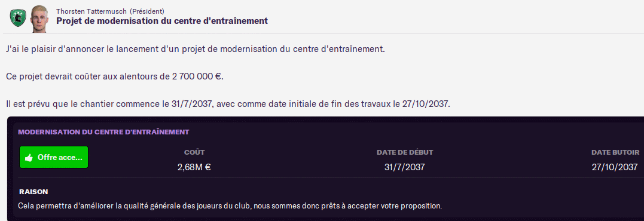Click the announcement sentence "J'ai le plaisir d'annoncer"
Viewport: 644px width, 221px height.
coord(196,49)
